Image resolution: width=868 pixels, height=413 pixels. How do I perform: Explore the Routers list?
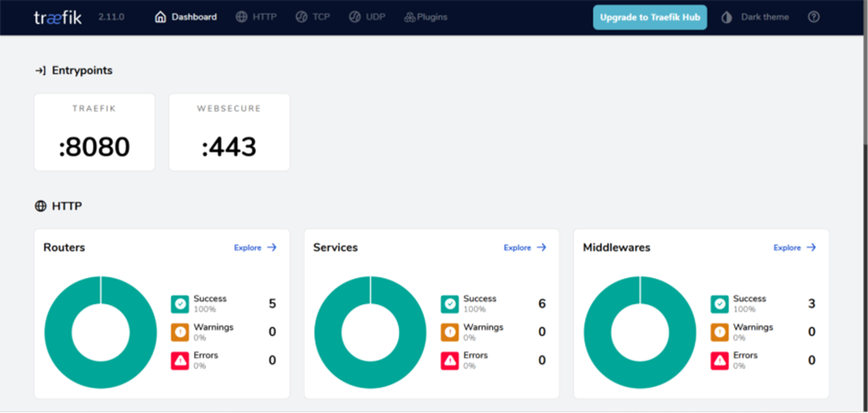click(255, 248)
